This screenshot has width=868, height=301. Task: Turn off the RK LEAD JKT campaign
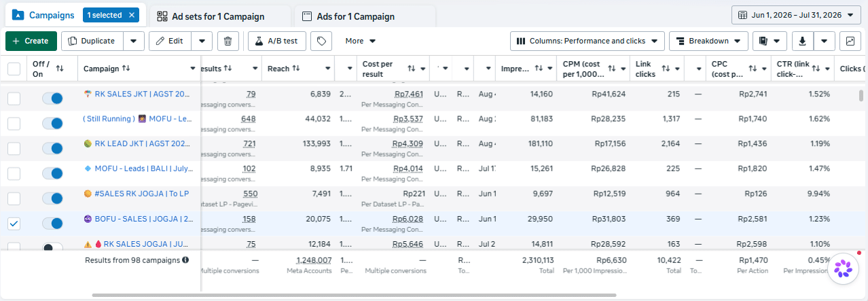[52, 149]
